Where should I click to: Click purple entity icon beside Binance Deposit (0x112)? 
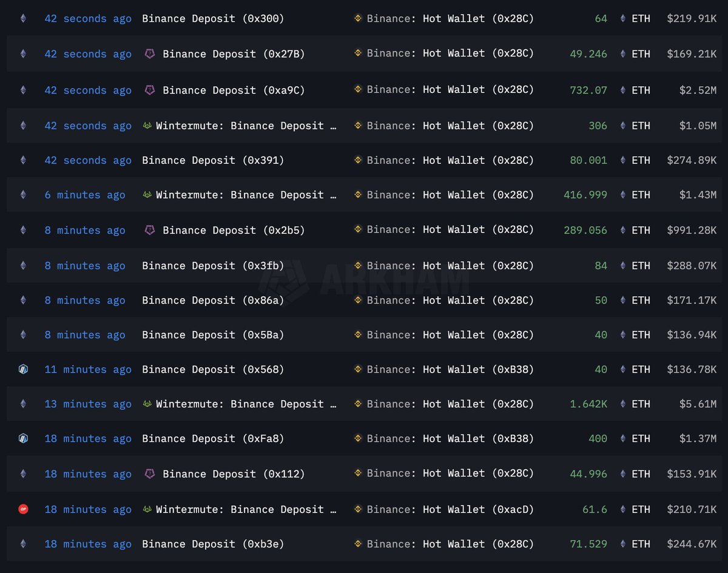pyautogui.click(x=150, y=473)
